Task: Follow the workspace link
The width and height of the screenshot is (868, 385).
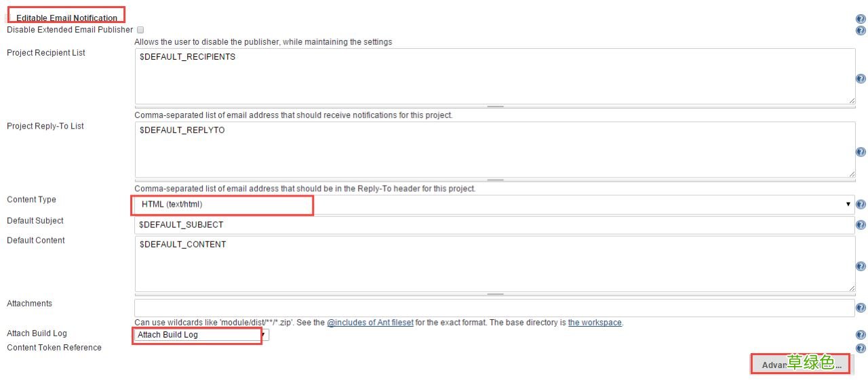Action: click(595, 323)
